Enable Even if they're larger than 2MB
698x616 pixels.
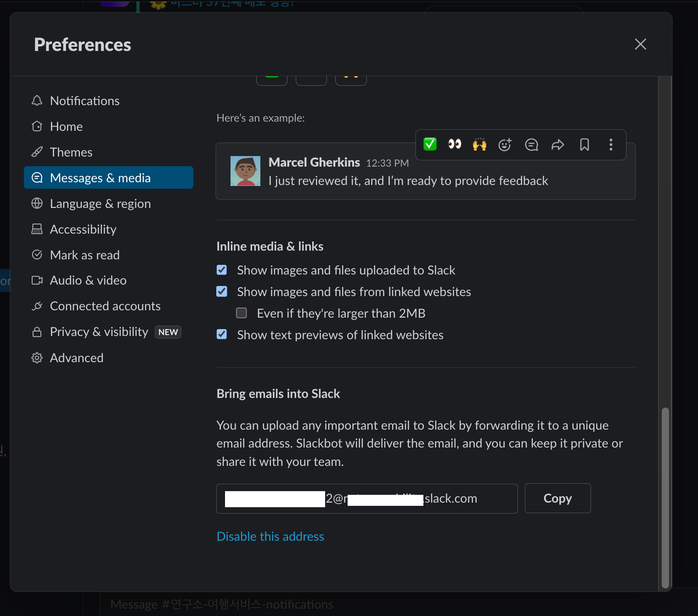(242, 313)
